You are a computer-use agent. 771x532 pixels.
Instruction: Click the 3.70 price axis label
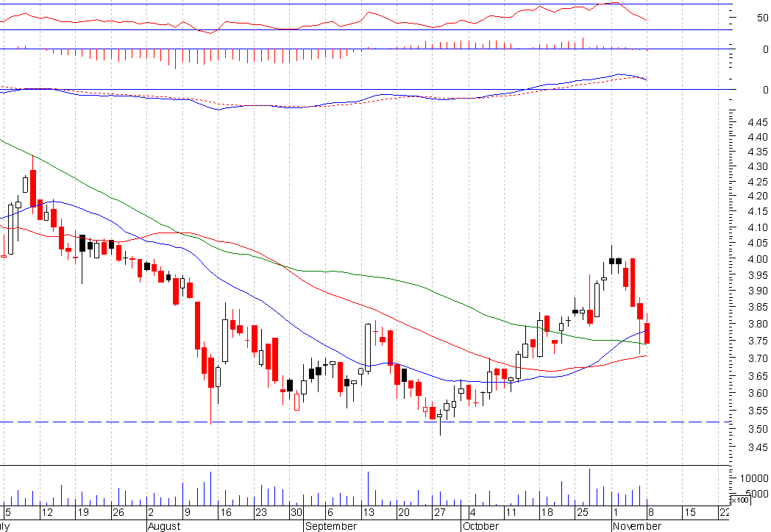(x=757, y=358)
